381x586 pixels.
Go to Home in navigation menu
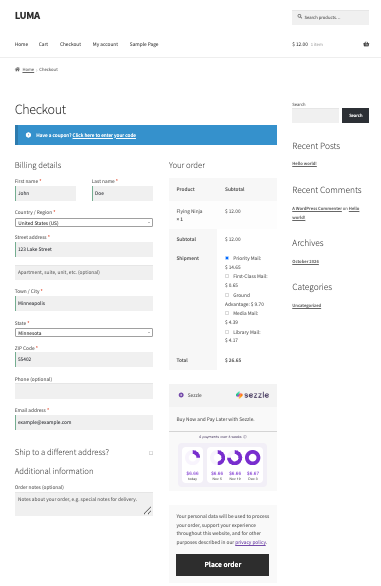click(21, 44)
